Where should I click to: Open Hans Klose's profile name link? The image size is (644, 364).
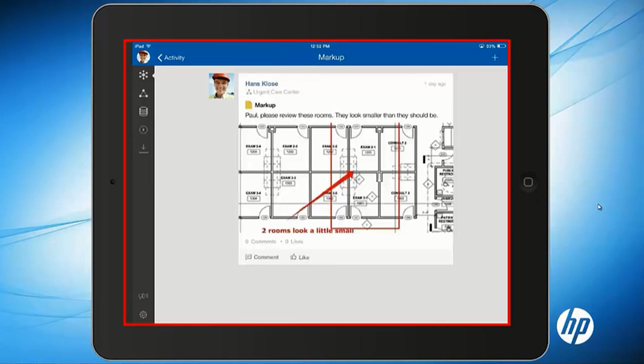click(262, 83)
